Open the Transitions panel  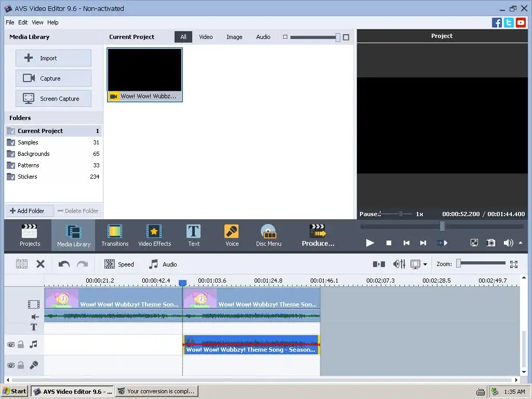(x=115, y=235)
